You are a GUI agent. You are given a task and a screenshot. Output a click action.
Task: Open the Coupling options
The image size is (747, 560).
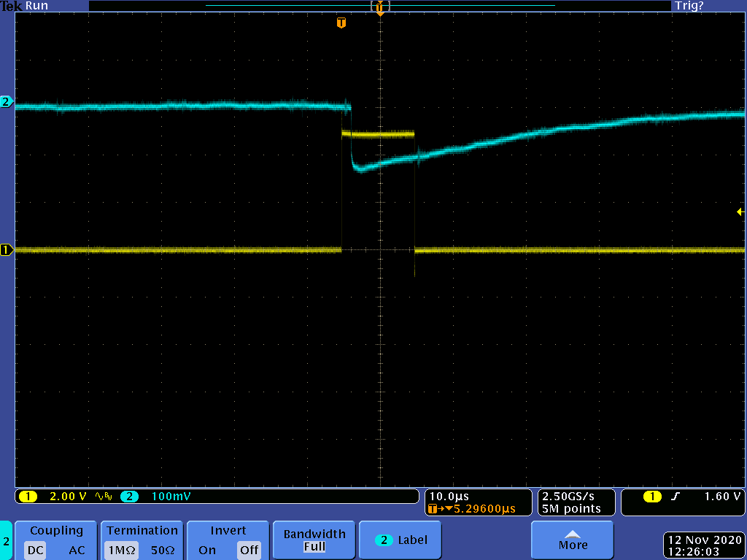click(x=56, y=531)
